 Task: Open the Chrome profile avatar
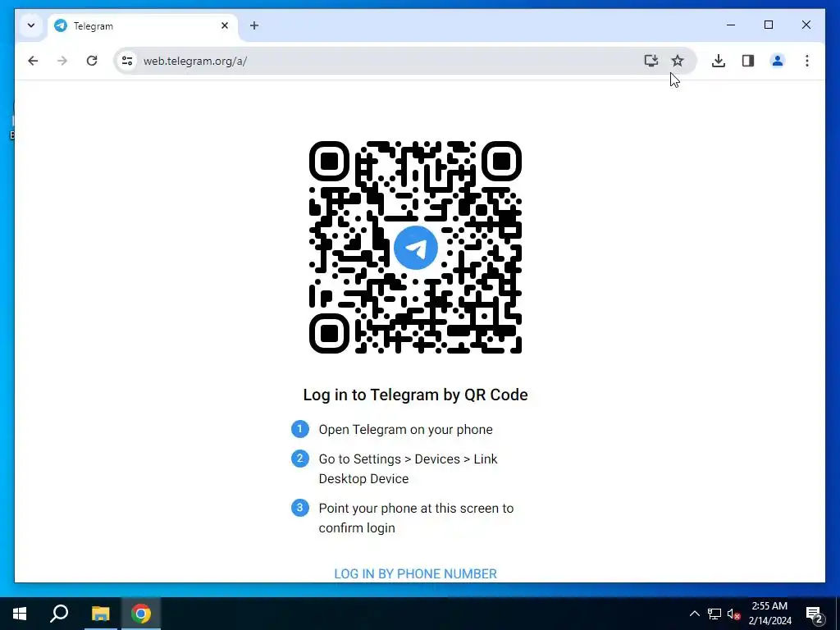778,61
